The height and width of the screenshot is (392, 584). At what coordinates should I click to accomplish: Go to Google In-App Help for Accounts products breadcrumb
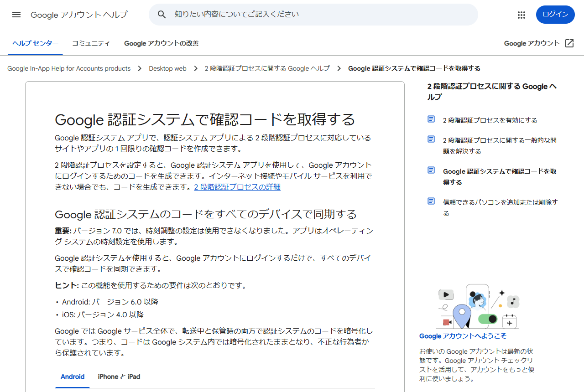pyautogui.click(x=69, y=68)
